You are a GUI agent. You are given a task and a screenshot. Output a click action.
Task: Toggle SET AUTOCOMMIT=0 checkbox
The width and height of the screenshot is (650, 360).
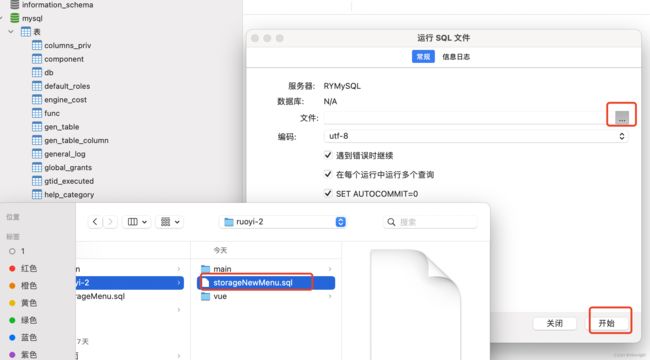click(x=328, y=193)
